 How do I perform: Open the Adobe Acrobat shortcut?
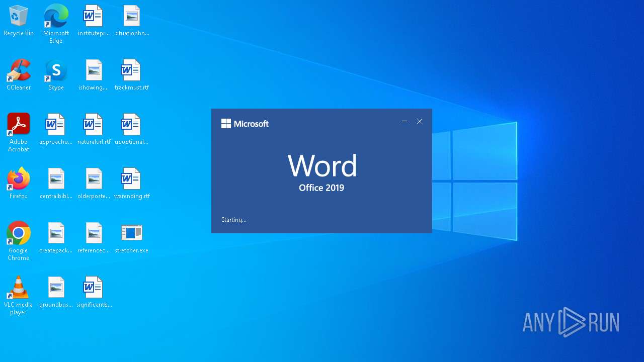click(19, 133)
